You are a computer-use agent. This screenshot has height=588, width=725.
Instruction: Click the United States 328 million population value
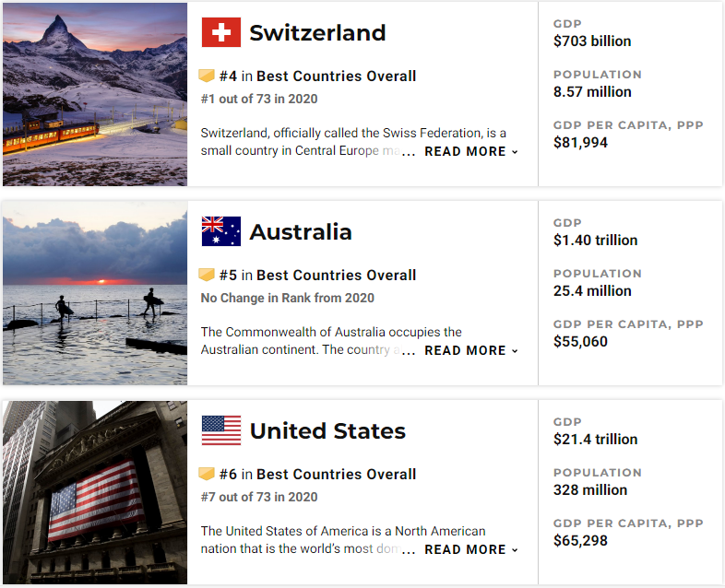coord(590,490)
